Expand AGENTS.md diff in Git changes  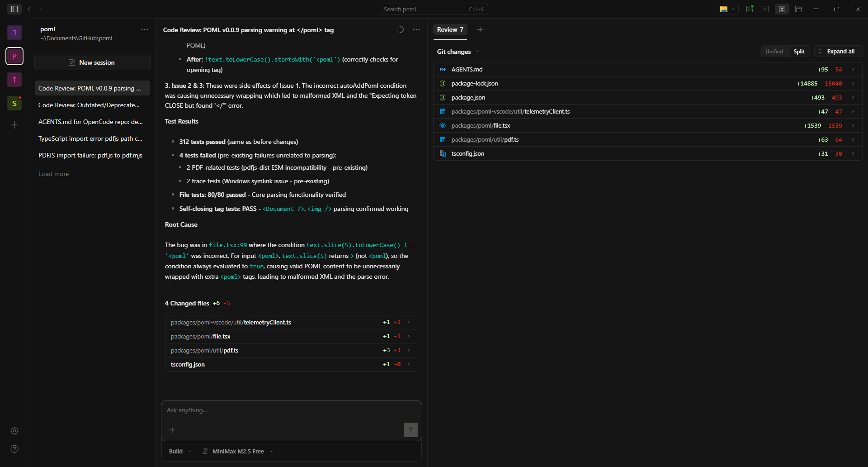coord(853,69)
